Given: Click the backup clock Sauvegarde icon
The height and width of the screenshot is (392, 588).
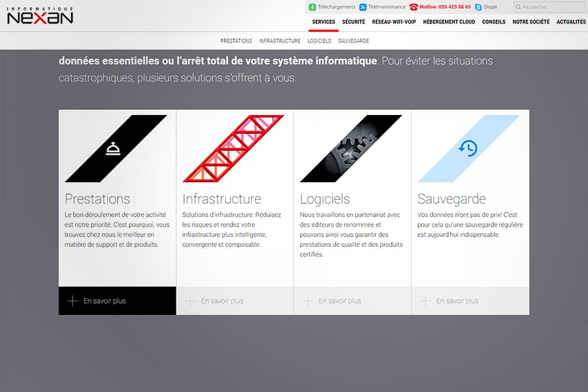Looking at the screenshot, I should click(468, 148).
